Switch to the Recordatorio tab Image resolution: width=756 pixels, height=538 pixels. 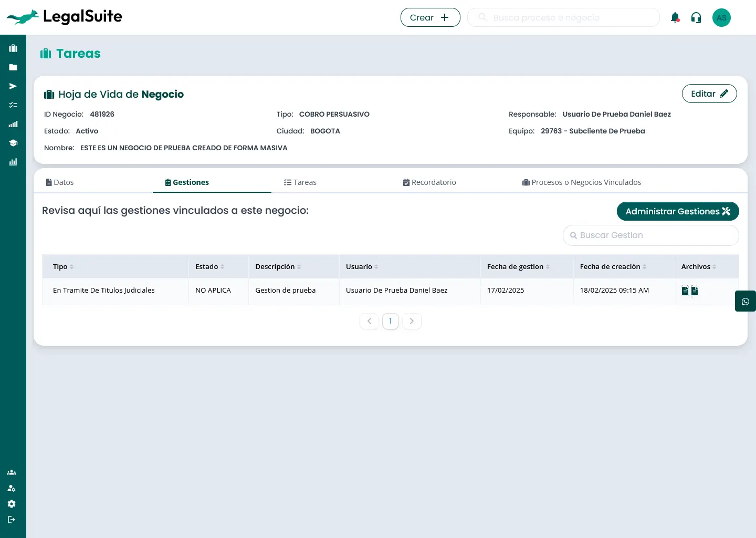(429, 182)
